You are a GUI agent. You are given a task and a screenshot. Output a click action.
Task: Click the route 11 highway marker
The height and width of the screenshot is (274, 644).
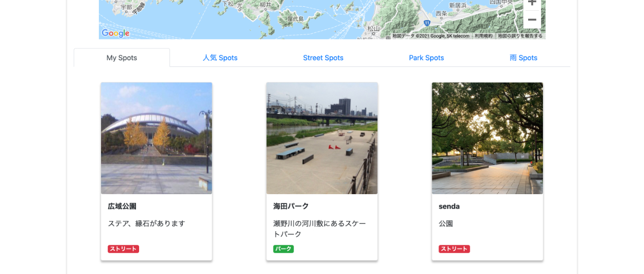[427, 23]
